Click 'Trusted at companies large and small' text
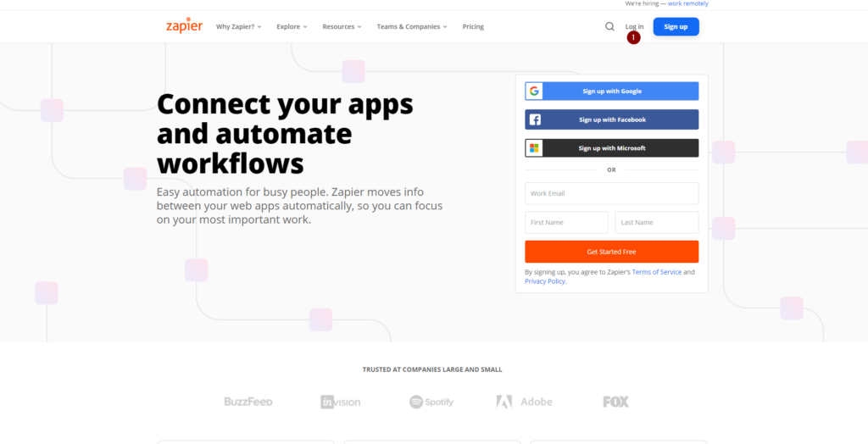This screenshot has height=444, width=868. (432, 369)
